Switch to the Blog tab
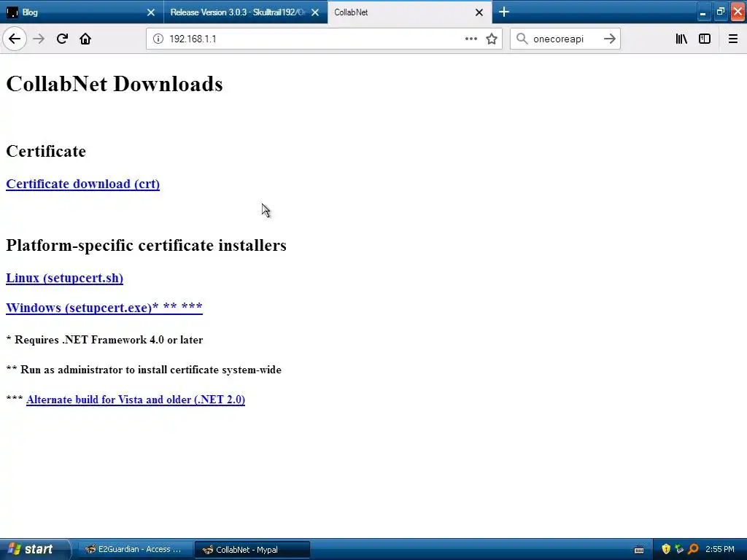The image size is (747, 560). [x=82, y=12]
